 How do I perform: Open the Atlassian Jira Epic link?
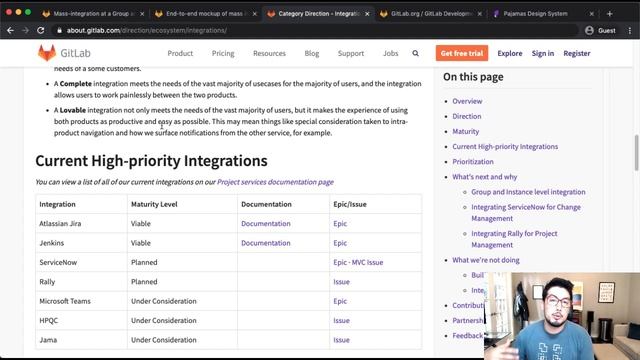(x=340, y=224)
